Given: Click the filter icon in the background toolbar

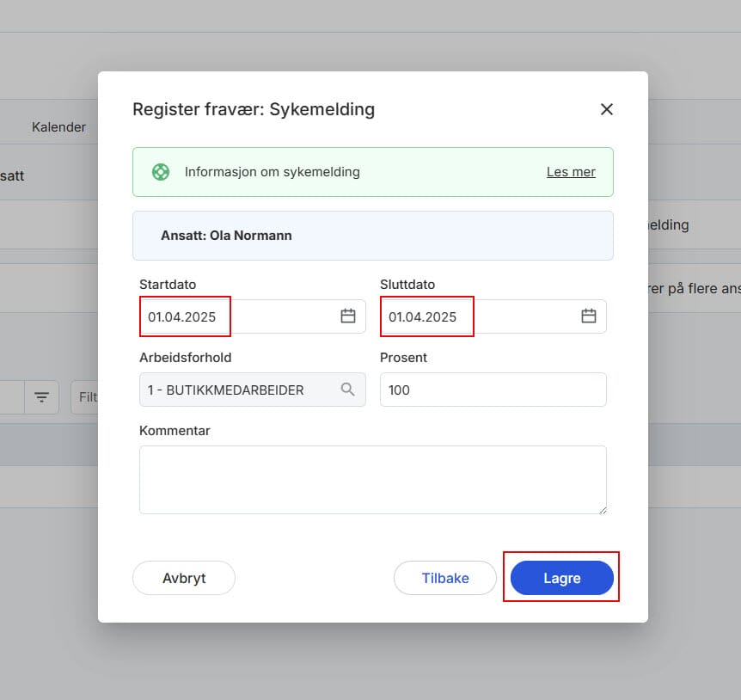Looking at the screenshot, I should [41, 397].
